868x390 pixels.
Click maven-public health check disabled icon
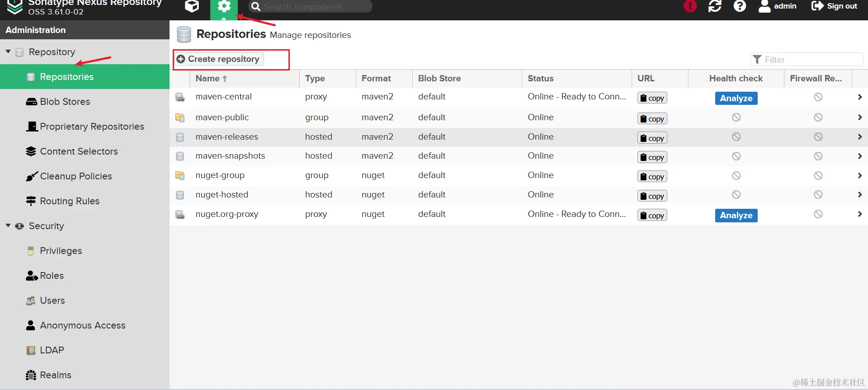[x=736, y=117]
